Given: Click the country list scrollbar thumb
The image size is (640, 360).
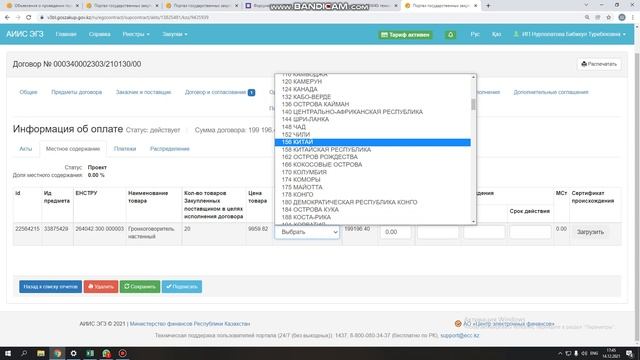Looking at the screenshot, I should [x=473, y=105].
